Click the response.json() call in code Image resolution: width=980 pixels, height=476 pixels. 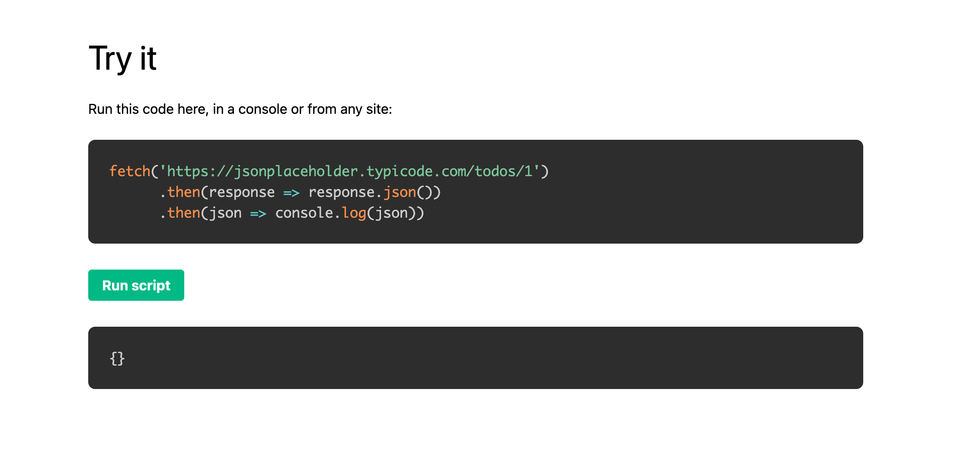click(375, 192)
